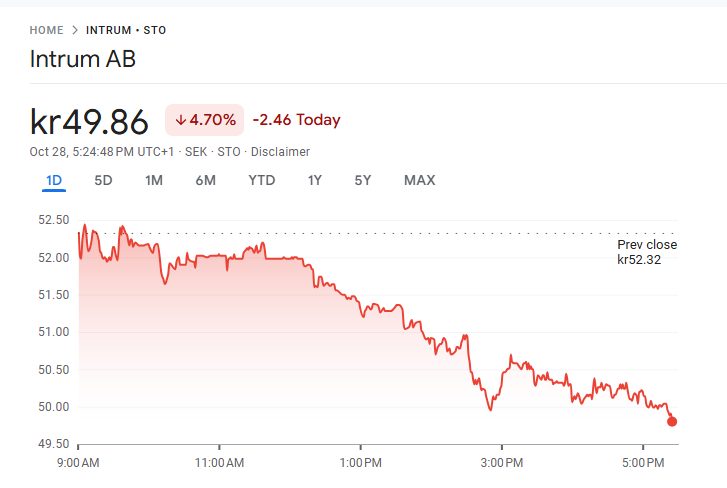Click the breadcrumb chevron separator icon

75,30
